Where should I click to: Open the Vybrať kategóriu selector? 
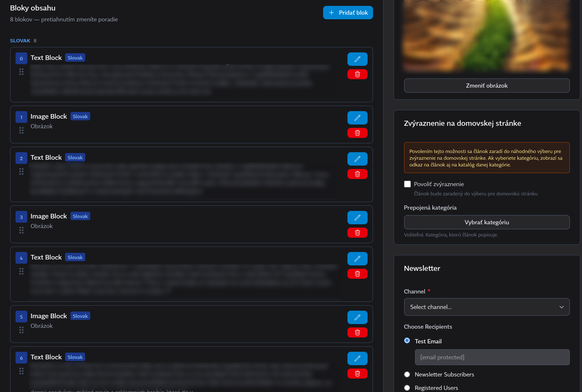point(486,222)
